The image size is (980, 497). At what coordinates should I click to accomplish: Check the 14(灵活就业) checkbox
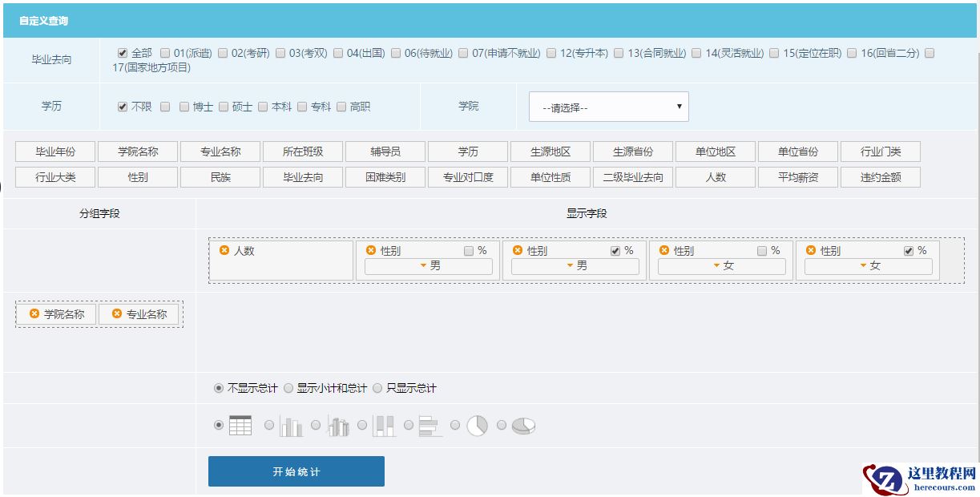click(697, 53)
